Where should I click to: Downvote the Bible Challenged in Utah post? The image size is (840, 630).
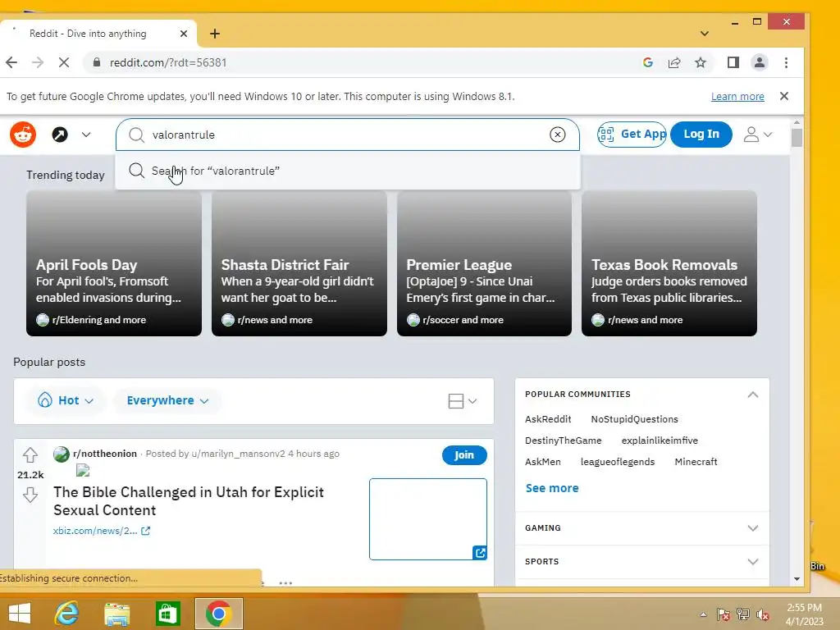pyautogui.click(x=30, y=495)
